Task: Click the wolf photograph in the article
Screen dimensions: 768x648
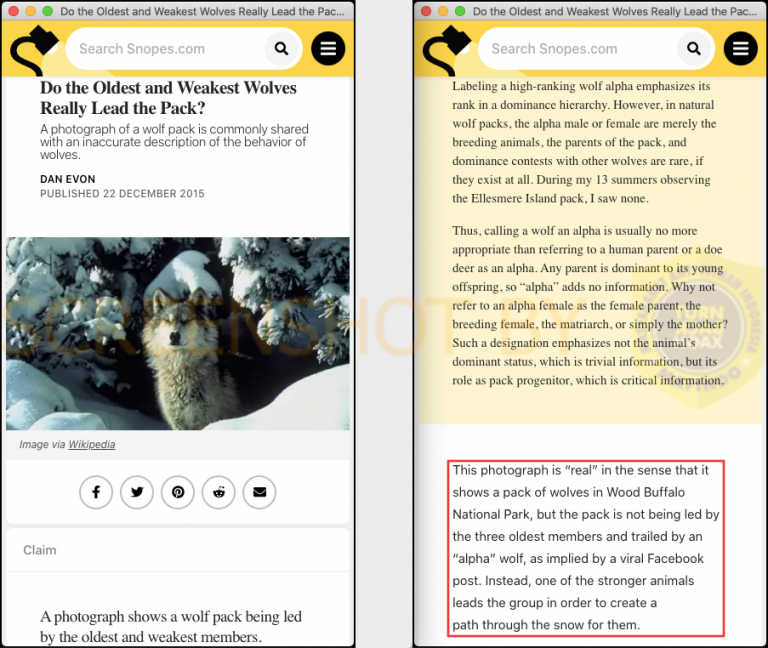Action: (178, 334)
